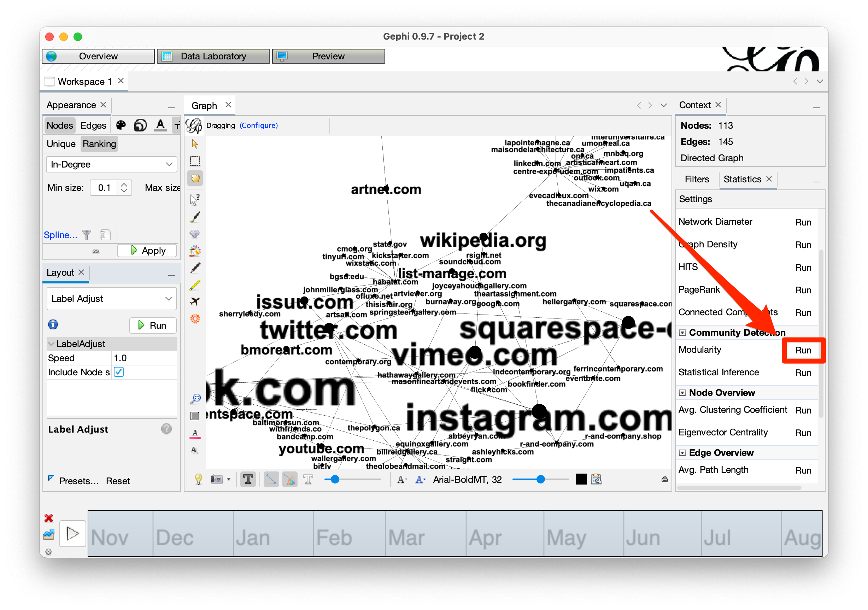Collapse the Edge Overview section
This screenshot has width=868, height=610.
click(x=682, y=453)
